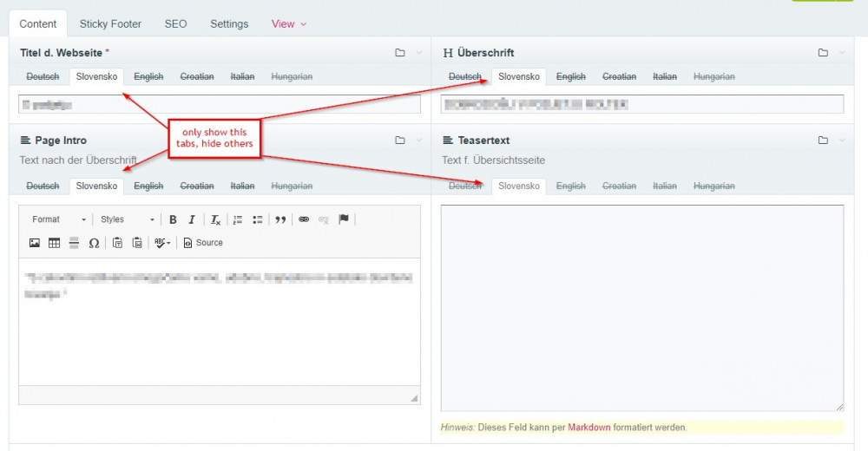
Task: Insert a block quote
Action: click(x=280, y=219)
